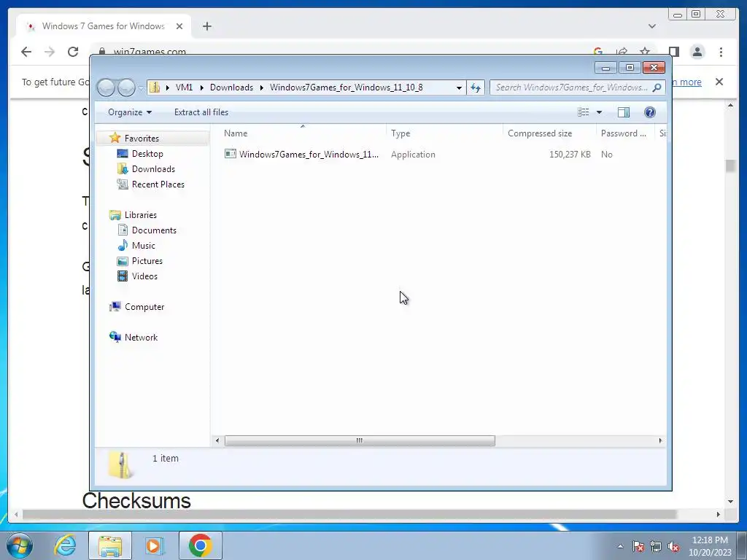Click Windows7Games_for_Windows_11_10_8 breadcrumb segment
The image size is (747, 560).
coord(347,87)
